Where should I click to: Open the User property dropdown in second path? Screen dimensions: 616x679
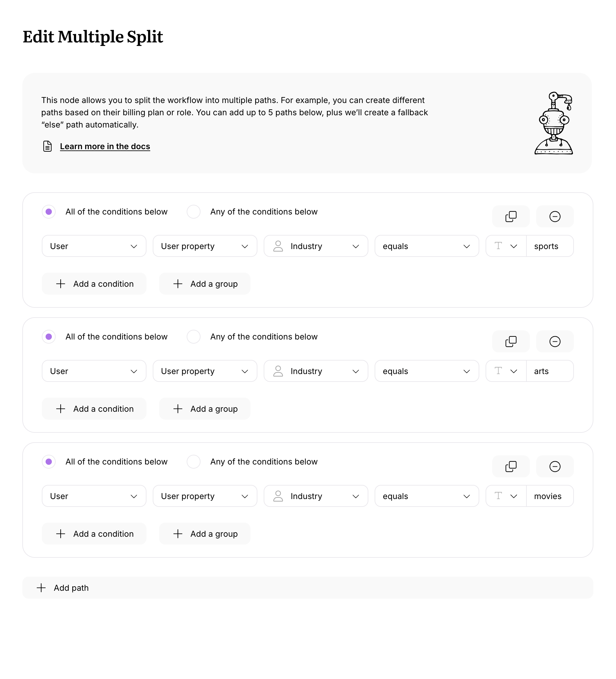(x=205, y=371)
